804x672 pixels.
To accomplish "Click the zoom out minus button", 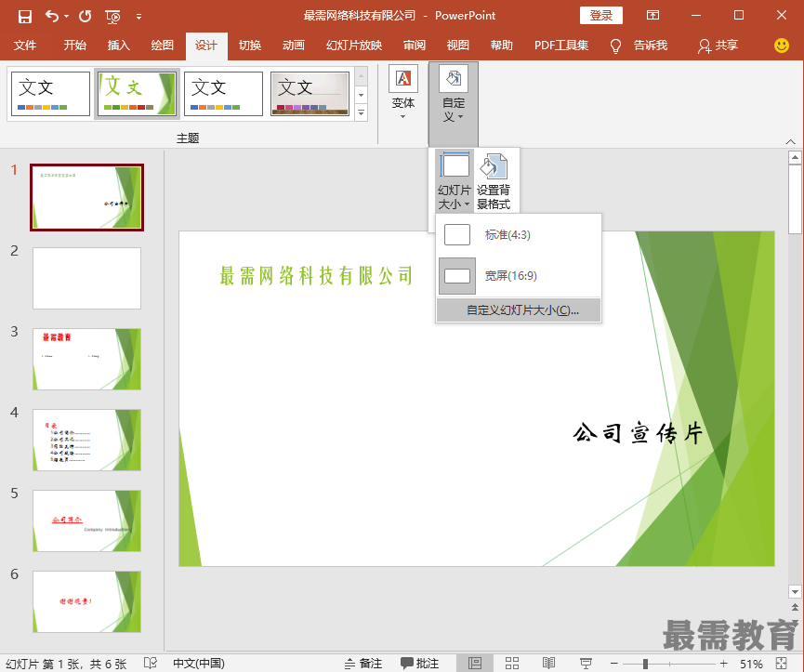I will pyautogui.click(x=614, y=664).
